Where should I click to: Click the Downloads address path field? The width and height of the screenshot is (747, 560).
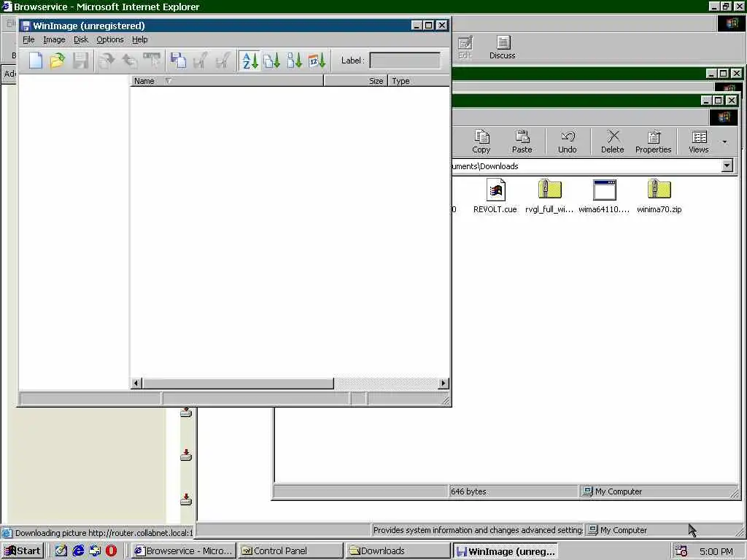point(586,166)
